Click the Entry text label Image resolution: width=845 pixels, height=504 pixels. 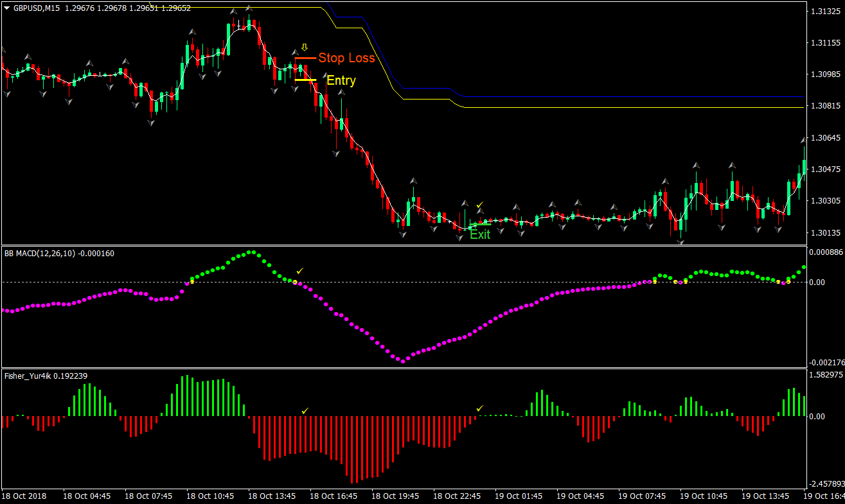tap(341, 80)
